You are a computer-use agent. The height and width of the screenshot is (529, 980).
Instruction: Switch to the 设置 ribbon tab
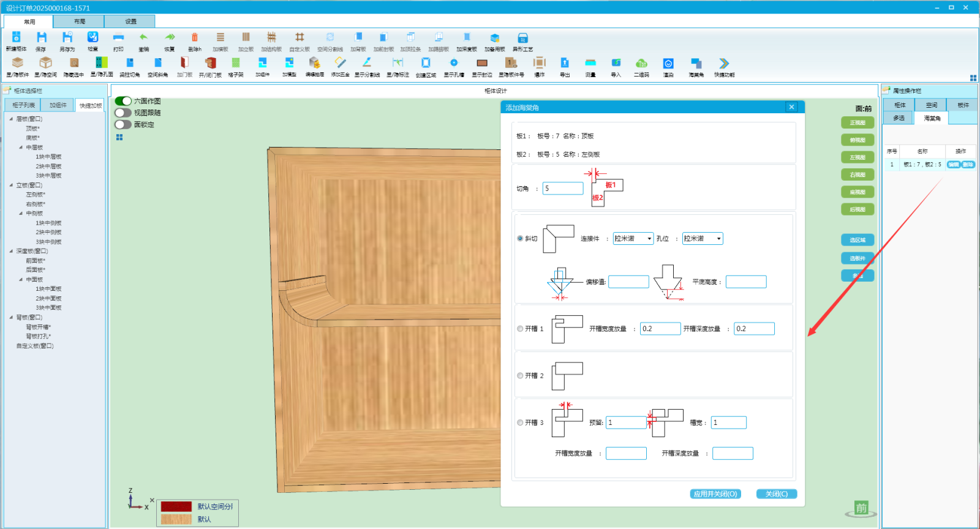[130, 21]
